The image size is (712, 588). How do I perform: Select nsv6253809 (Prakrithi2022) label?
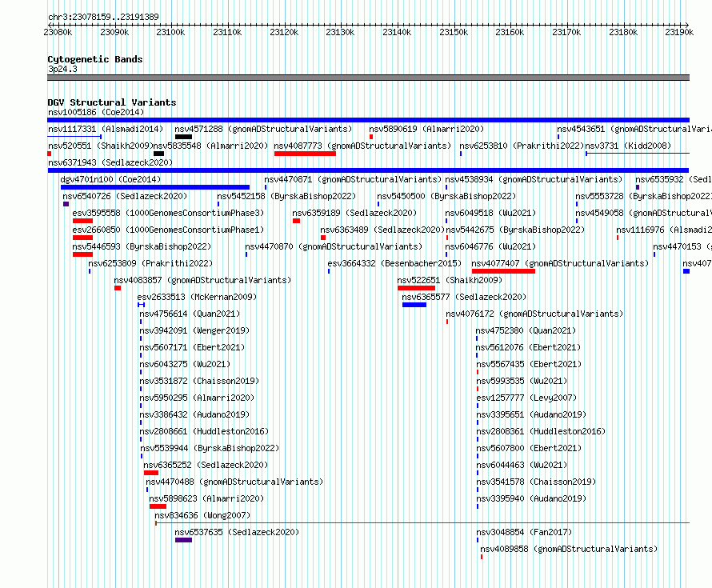tap(150, 263)
